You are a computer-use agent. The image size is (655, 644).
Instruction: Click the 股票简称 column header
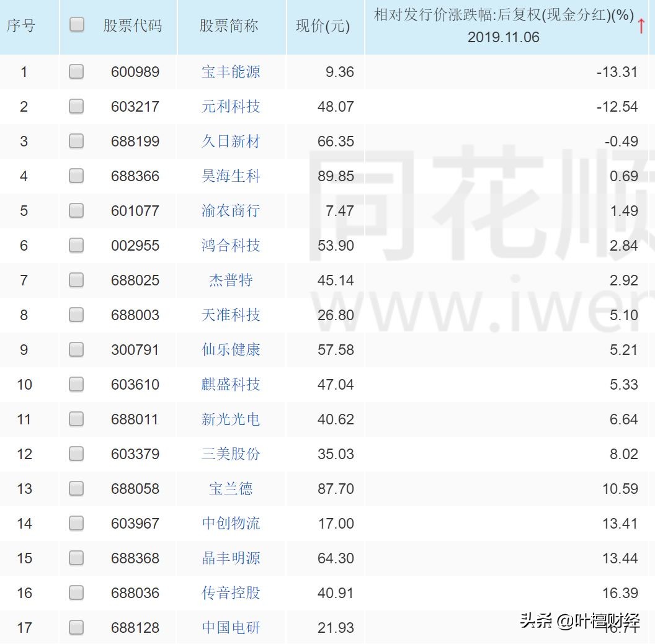(x=230, y=26)
